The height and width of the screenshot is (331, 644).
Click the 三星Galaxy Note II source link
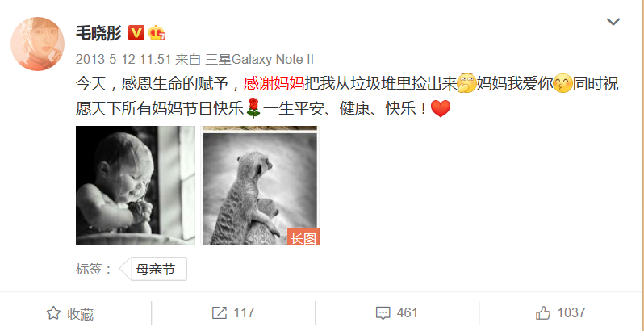(x=260, y=60)
